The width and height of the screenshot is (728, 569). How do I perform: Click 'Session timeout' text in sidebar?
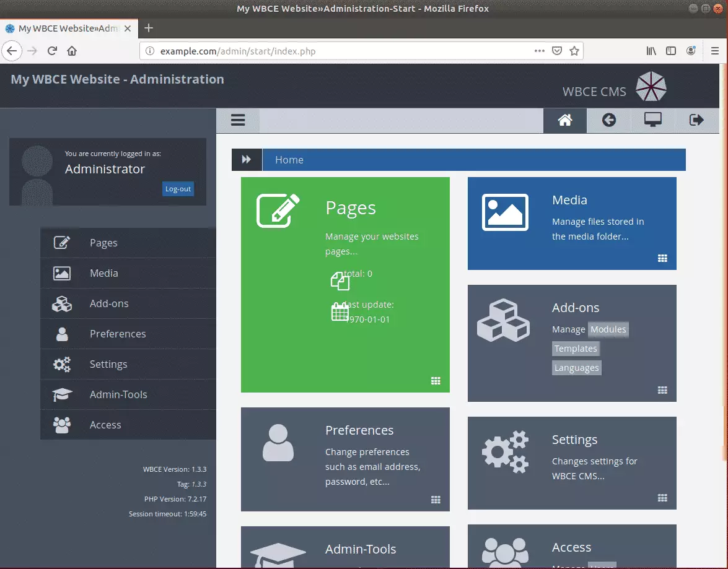[168, 514]
